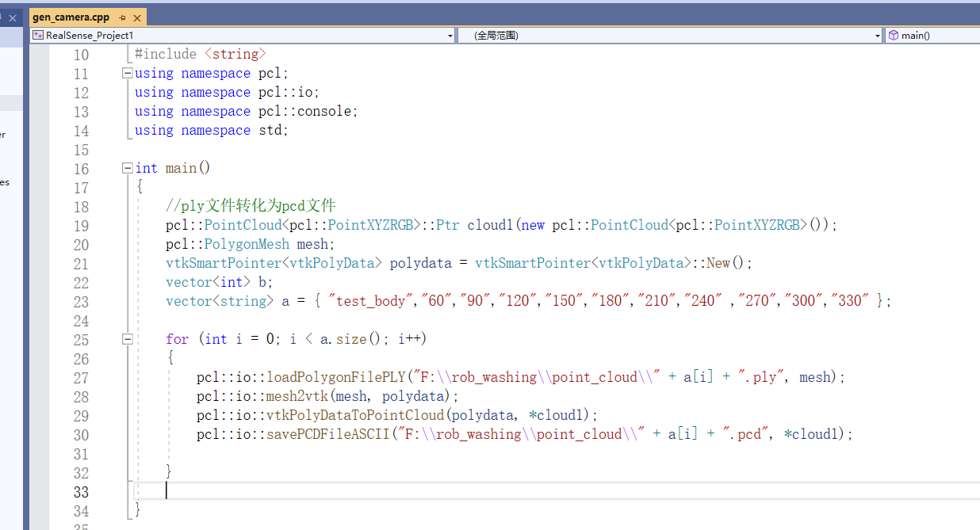Pin the gen_camera.cpp tab

(x=121, y=17)
